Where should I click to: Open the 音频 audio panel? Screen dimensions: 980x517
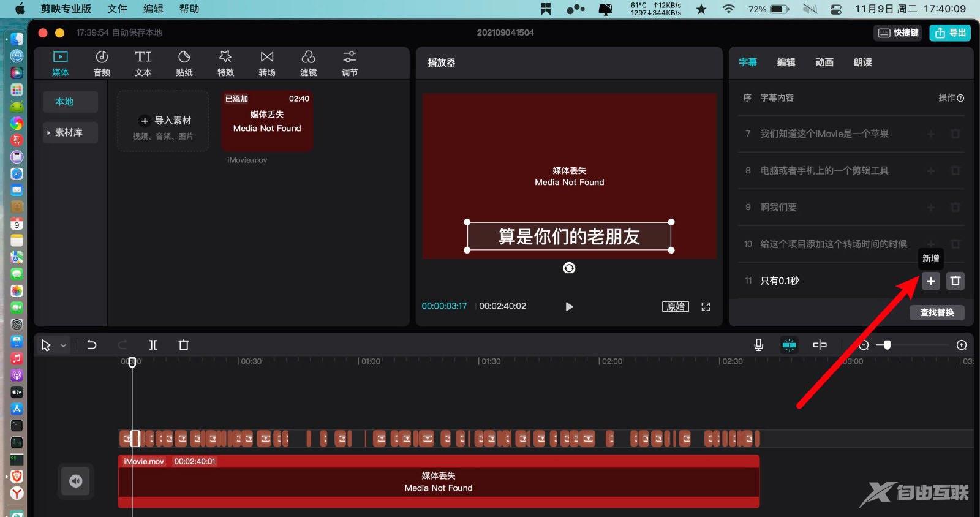[x=102, y=64]
